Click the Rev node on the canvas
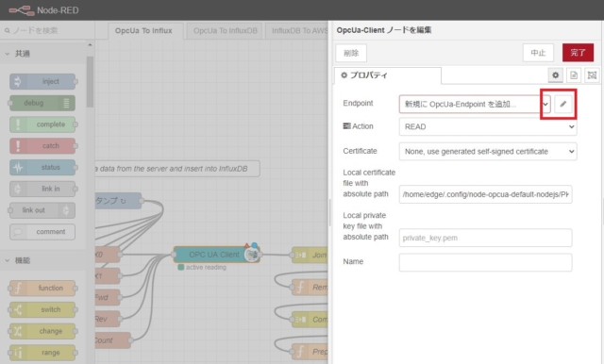604x364 pixels. point(108,319)
